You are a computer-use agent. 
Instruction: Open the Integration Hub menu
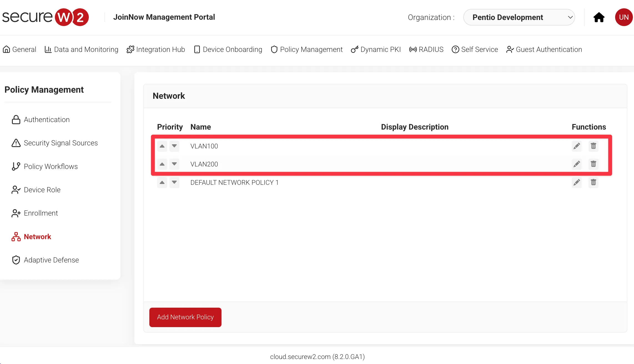pyautogui.click(x=156, y=49)
